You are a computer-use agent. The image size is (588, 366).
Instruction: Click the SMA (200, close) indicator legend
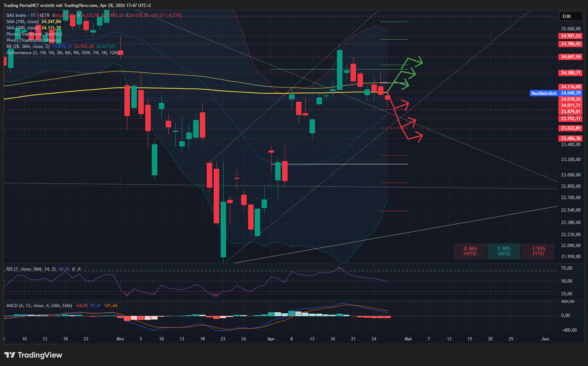(22, 28)
